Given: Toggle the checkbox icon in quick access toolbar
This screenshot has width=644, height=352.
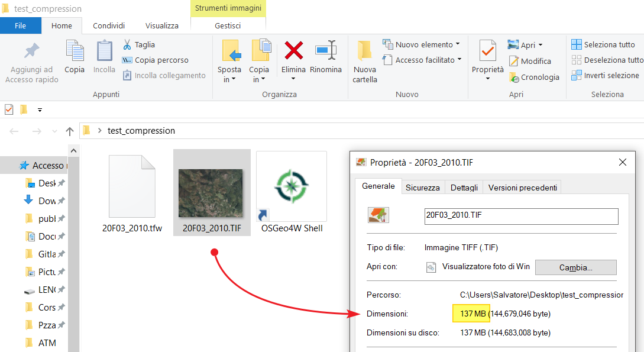Looking at the screenshot, I should [x=9, y=109].
